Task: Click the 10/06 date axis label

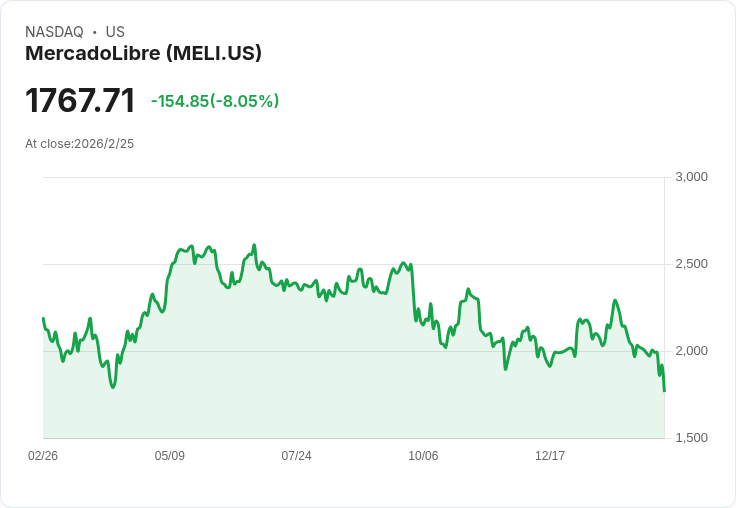Action: coord(423,455)
